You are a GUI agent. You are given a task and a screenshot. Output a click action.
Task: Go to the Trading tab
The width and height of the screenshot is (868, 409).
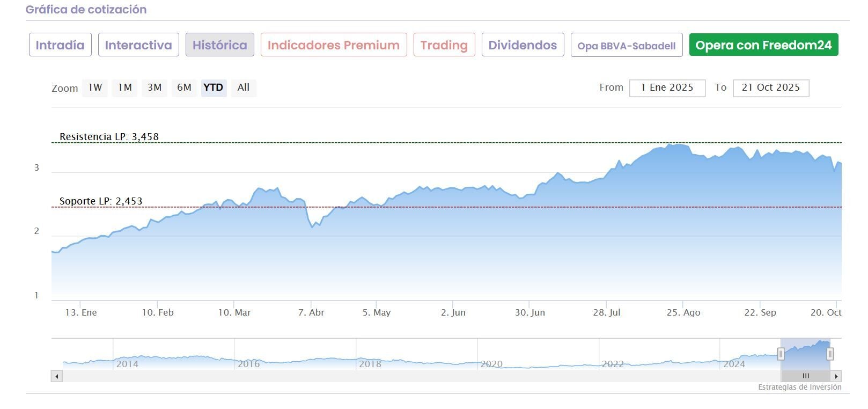pos(444,45)
